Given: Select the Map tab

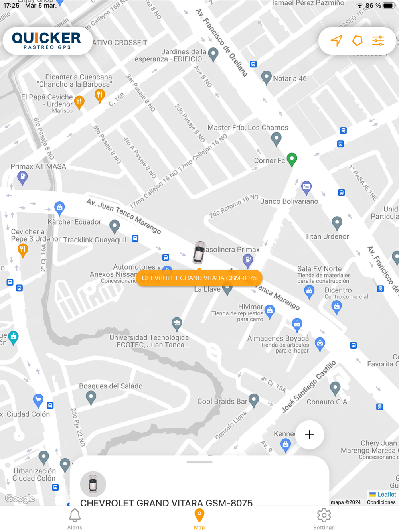Looking at the screenshot, I should click(199, 519).
